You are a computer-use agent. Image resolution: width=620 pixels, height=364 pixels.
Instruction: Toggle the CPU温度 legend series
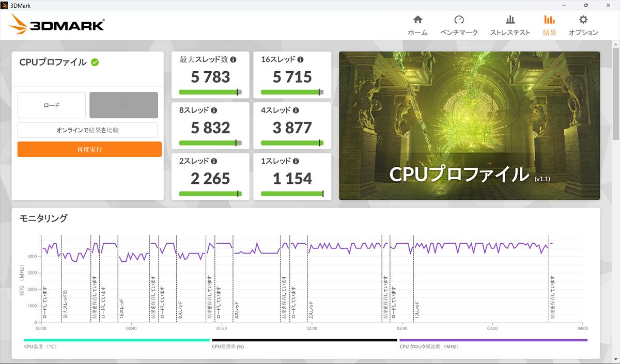(x=117, y=343)
